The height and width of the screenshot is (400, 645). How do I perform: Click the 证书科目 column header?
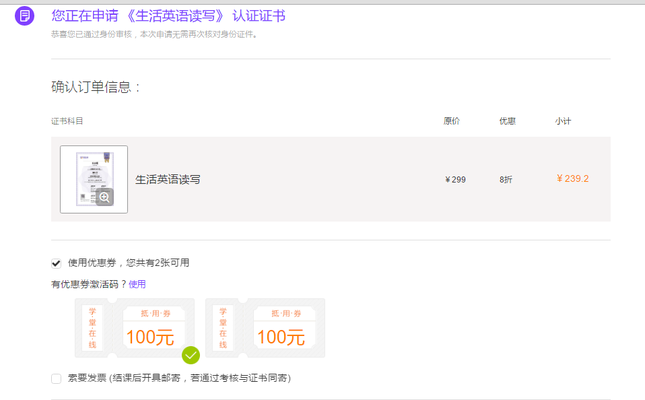coord(67,121)
